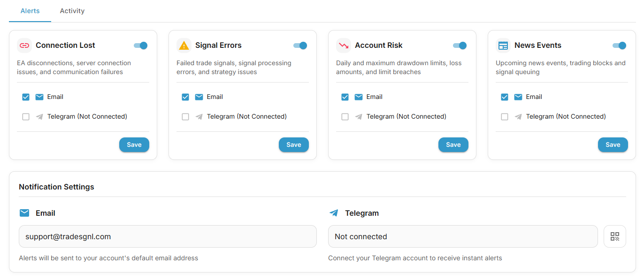
Task: Uncheck Email notifications for Account Risk
Action: [x=345, y=97]
